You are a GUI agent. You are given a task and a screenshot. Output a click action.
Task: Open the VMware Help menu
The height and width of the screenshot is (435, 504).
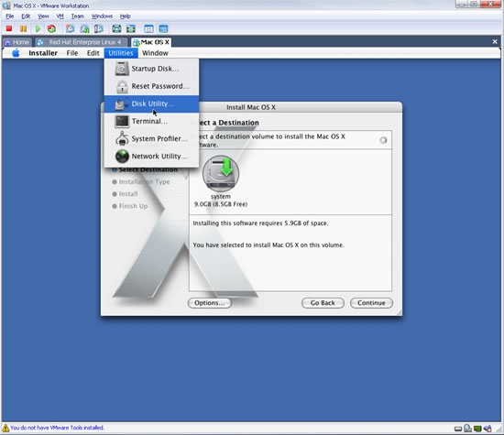[x=125, y=16]
